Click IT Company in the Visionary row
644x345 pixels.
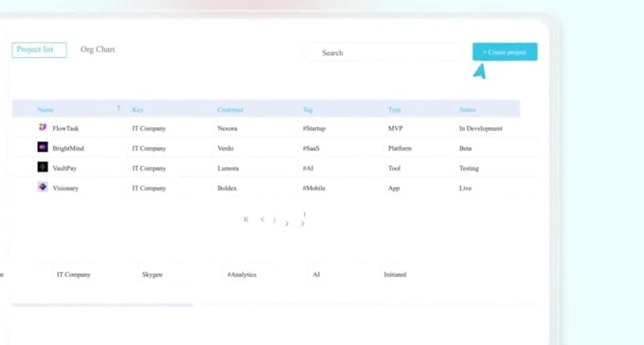(149, 188)
